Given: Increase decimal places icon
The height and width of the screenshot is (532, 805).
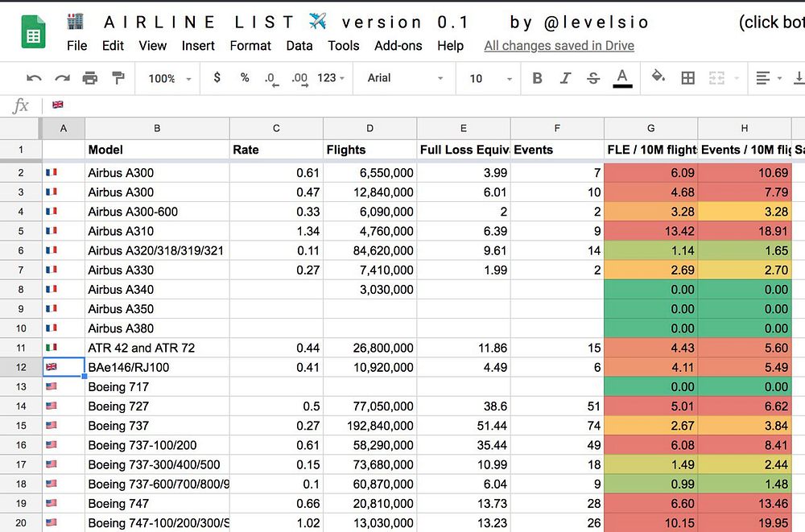Looking at the screenshot, I should click(x=299, y=79).
